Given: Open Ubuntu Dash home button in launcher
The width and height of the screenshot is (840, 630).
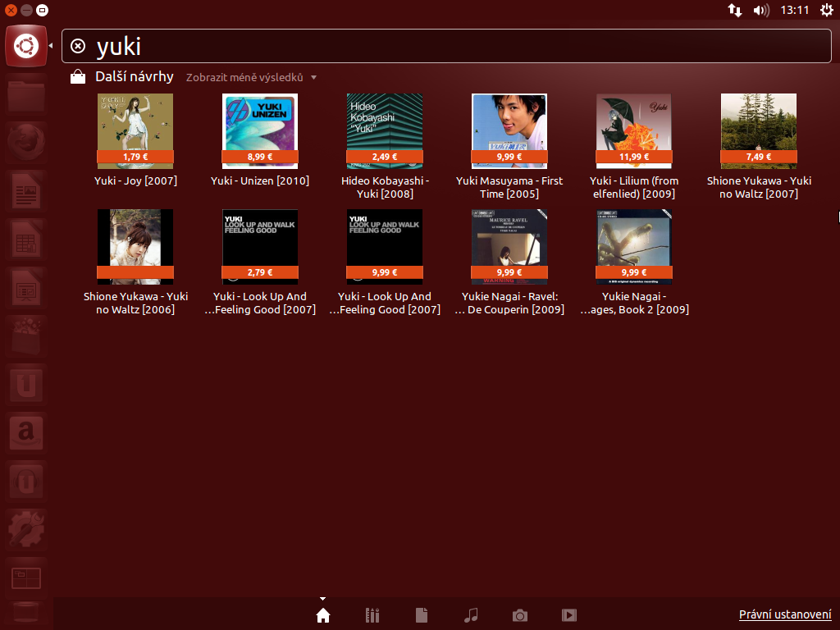Looking at the screenshot, I should coord(26,46).
